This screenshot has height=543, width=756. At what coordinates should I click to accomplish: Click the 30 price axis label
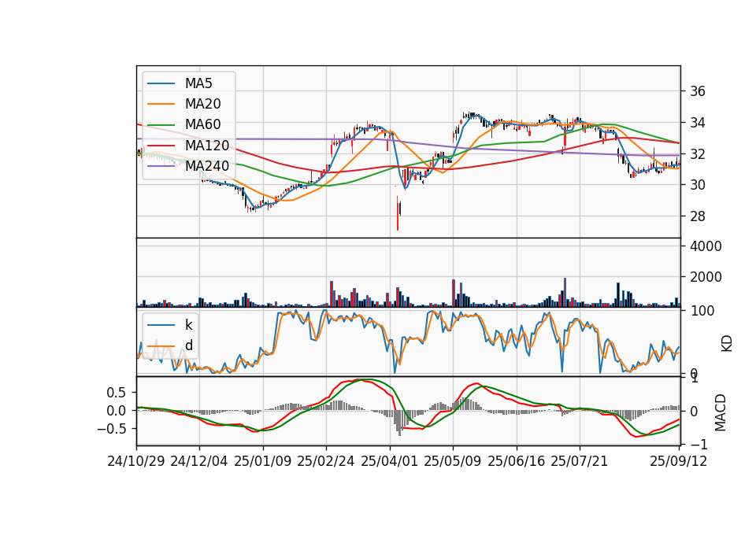[698, 185]
